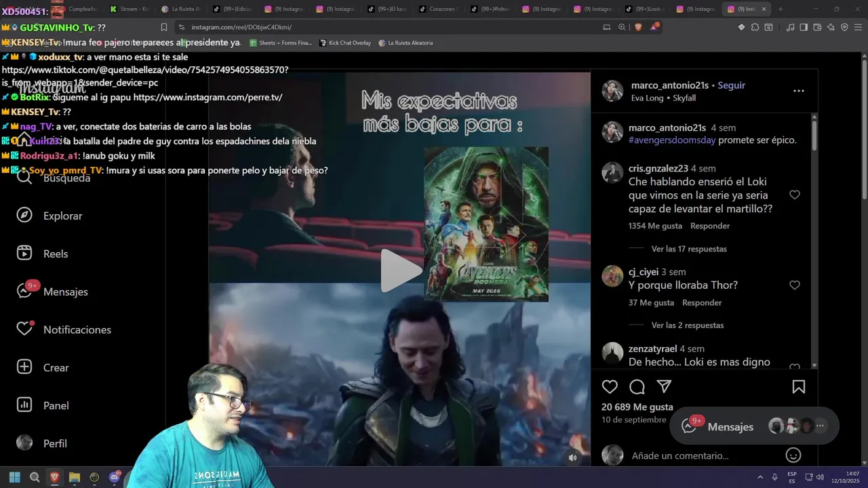868x488 pixels.
Task: Save the reel with the bookmark icon
Action: tap(798, 387)
